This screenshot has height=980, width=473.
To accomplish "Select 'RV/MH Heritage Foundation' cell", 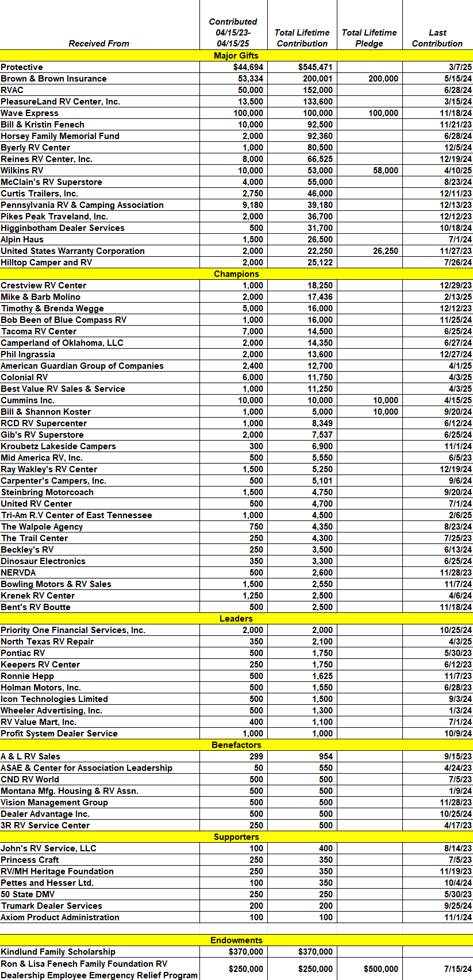I will pos(57,871).
